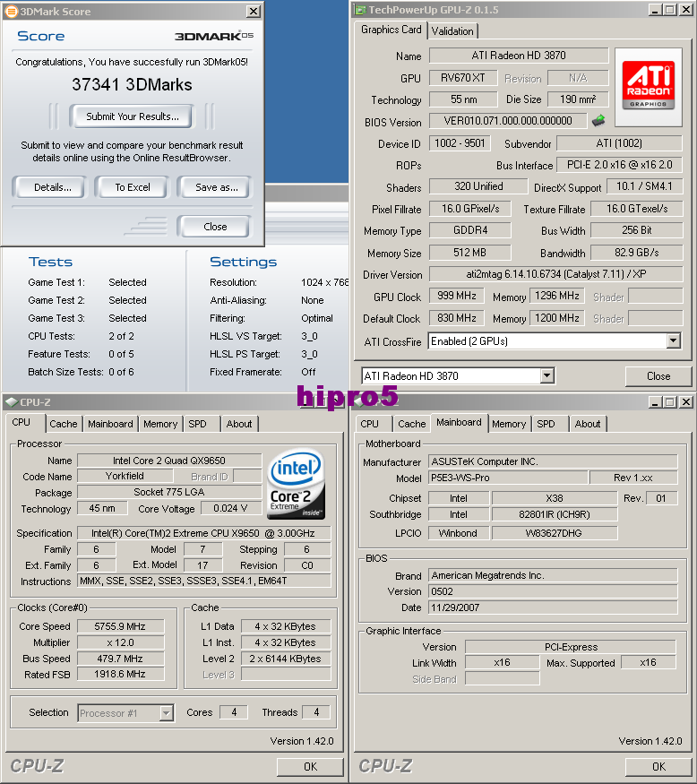Click OK in the left CPU-Z window

point(310,766)
